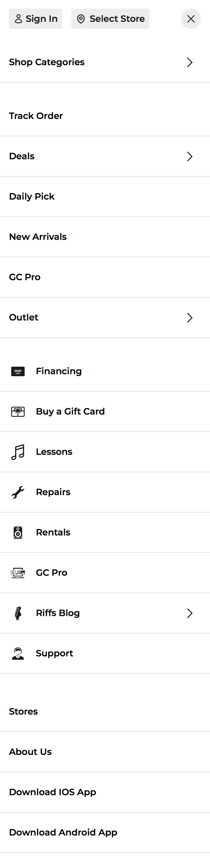Image resolution: width=210 pixels, height=868 pixels.
Task: Open the Download IOS App link
Action: click(53, 792)
